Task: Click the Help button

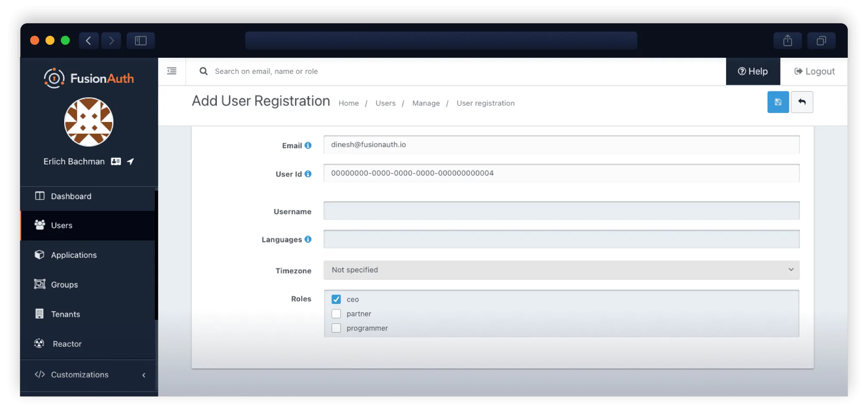Action: pyautogui.click(x=753, y=71)
